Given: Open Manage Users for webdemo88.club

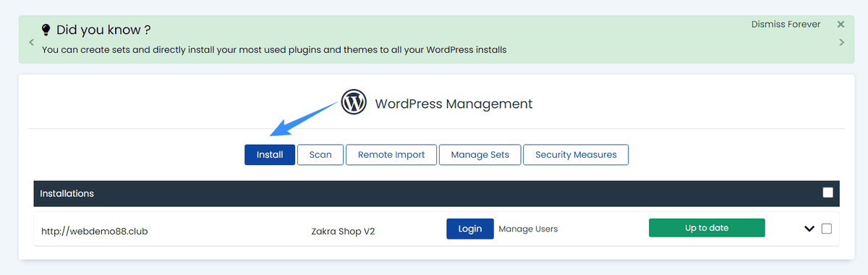Looking at the screenshot, I should pyautogui.click(x=528, y=229).
